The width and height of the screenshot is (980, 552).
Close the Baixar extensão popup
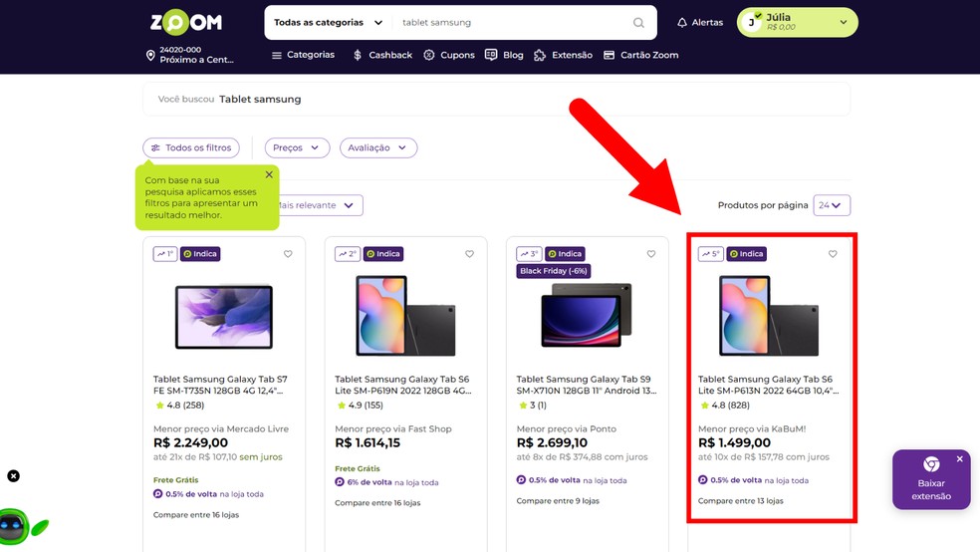(959, 459)
